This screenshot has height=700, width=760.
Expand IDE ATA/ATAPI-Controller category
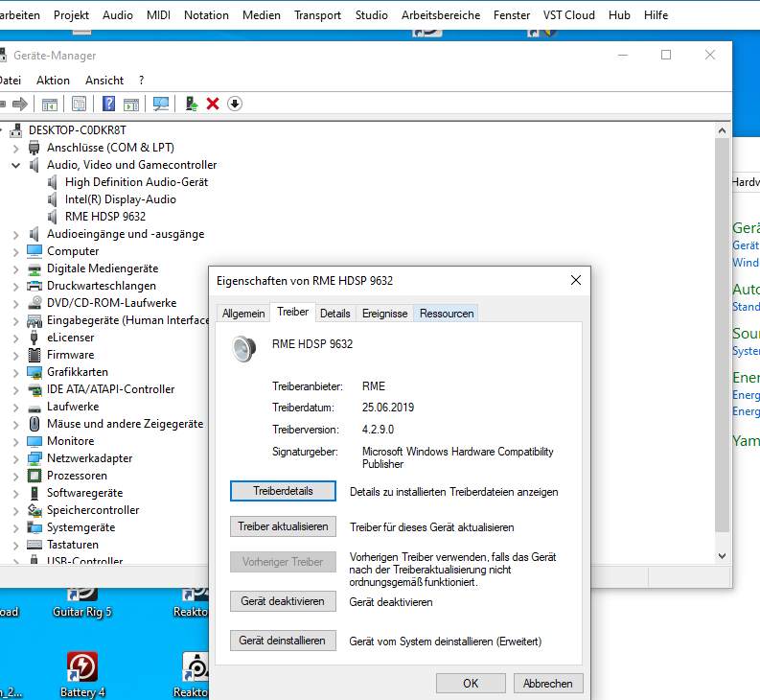point(16,390)
